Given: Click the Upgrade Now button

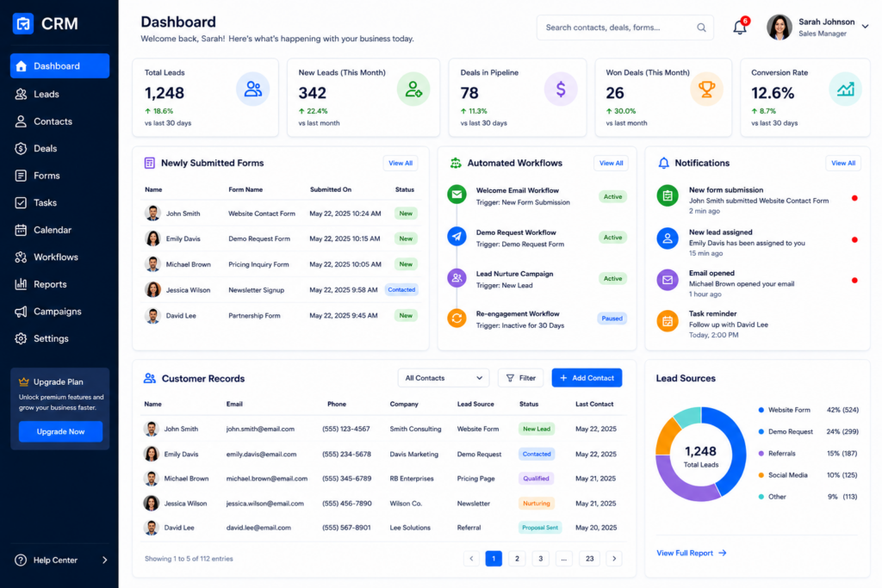Looking at the screenshot, I should (x=61, y=431).
